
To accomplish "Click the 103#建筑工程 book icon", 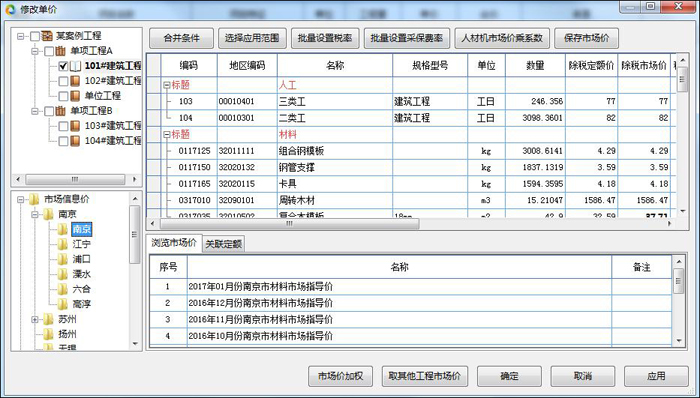I will click(75, 126).
